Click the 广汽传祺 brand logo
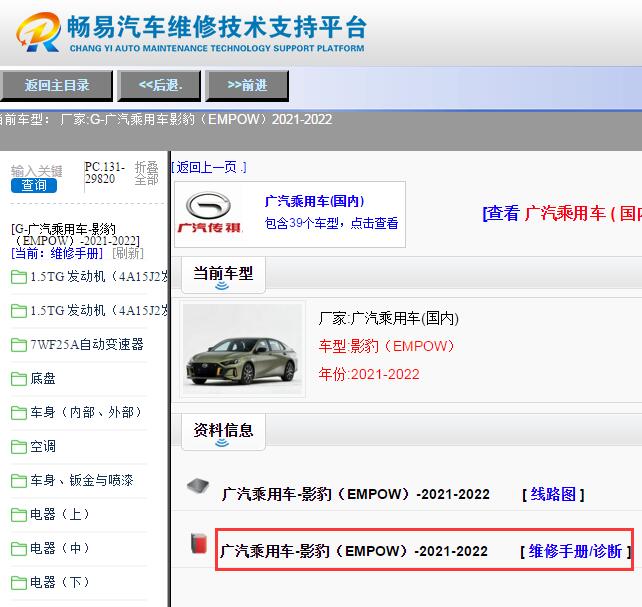This screenshot has height=607, width=642. click(209, 213)
